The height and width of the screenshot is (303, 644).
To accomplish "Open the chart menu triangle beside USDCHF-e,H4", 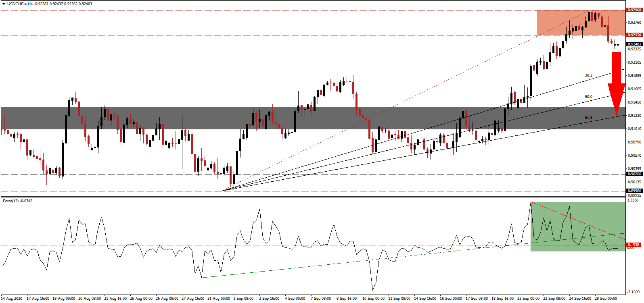I will point(4,4).
